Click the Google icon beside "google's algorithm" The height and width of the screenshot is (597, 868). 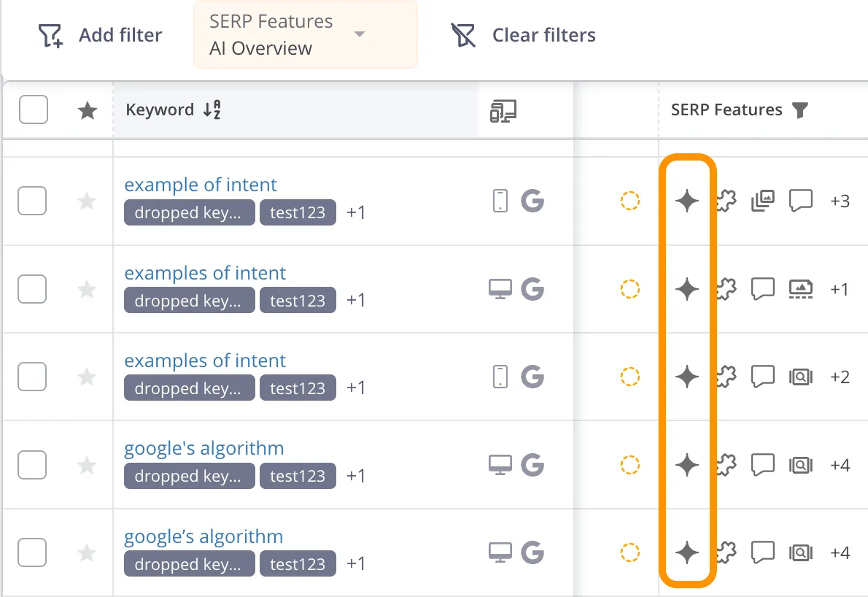click(532, 465)
